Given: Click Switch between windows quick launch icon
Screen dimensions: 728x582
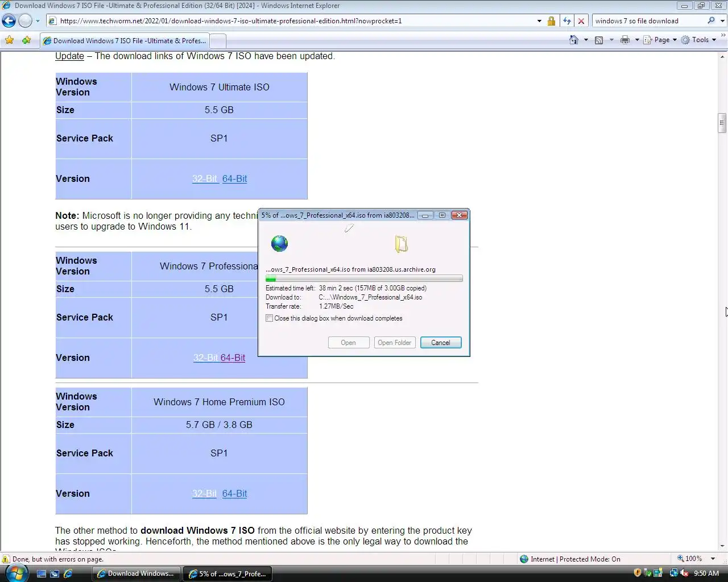Looking at the screenshot, I should pos(55,574).
